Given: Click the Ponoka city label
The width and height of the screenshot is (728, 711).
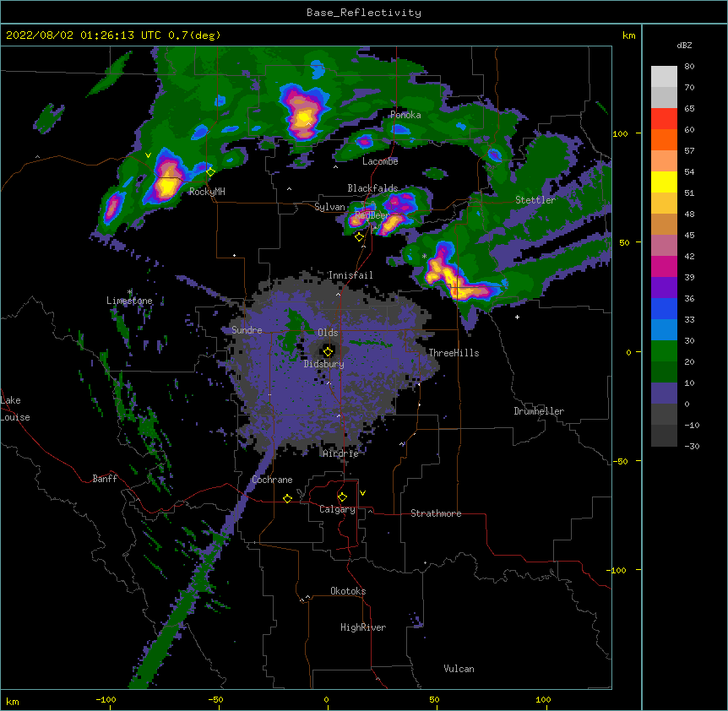Looking at the screenshot, I should pyautogui.click(x=405, y=115).
